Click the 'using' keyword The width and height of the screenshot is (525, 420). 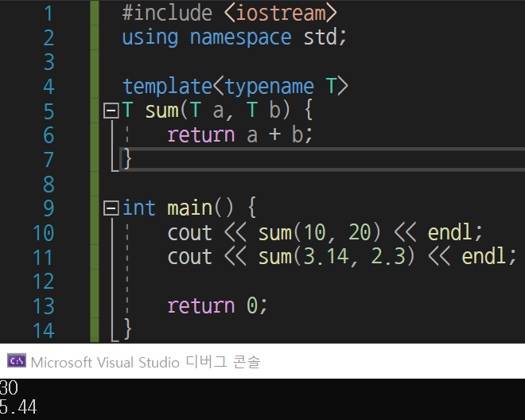point(150,37)
